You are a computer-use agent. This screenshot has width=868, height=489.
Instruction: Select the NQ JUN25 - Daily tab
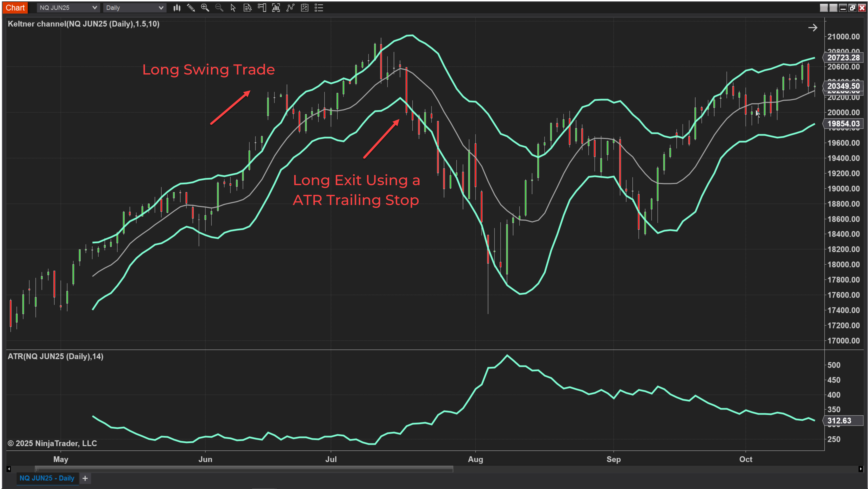[x=47, y=478]
